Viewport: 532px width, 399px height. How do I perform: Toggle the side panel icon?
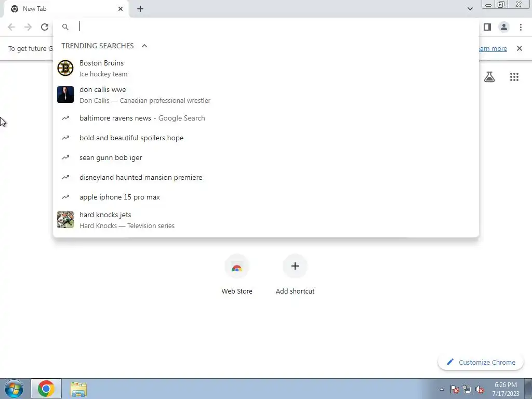click(x=487, y=27)
